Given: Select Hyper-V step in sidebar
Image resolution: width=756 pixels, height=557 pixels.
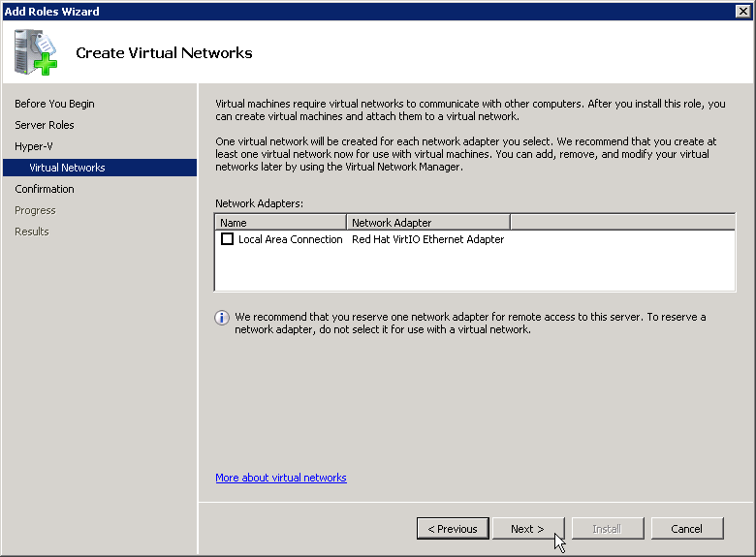Looking at the screenshot, I should coord(34,146).
